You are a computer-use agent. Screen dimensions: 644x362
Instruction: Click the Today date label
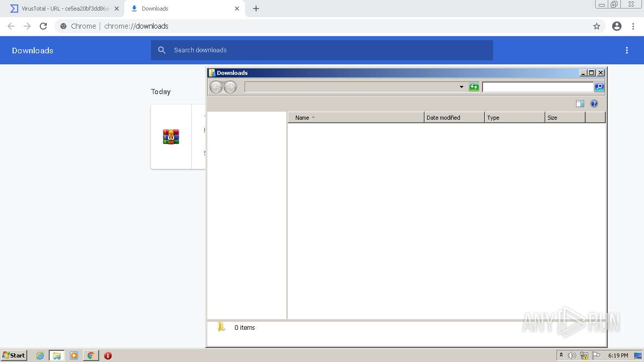[161, 92]
